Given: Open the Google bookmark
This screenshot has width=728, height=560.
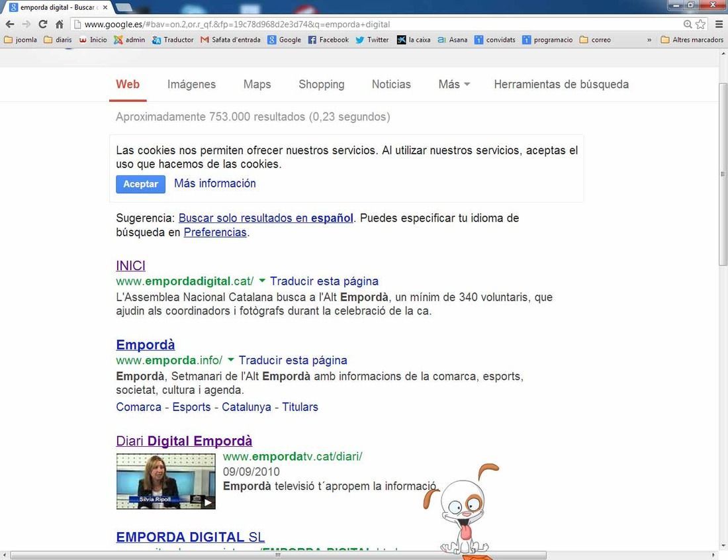Looking at the screenshot, I should (x=285, y=40).
